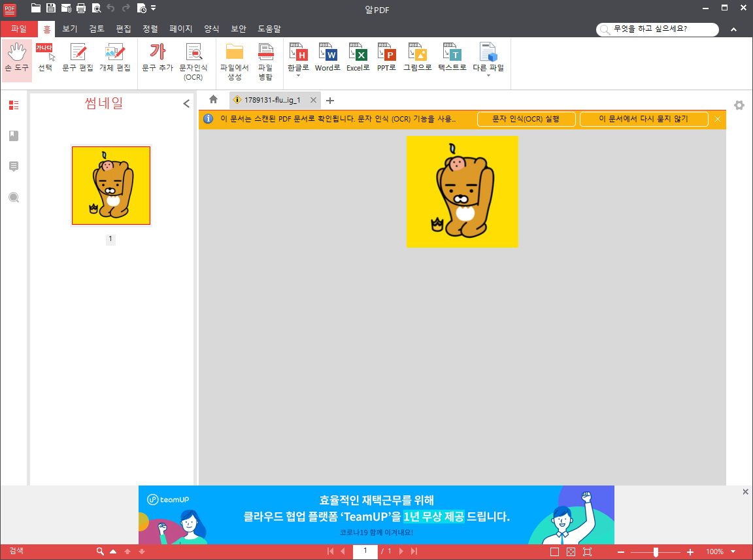753x560 pixels.
Task: Run 문자인식 (OCR) from the ribbon
Action: 193,61
